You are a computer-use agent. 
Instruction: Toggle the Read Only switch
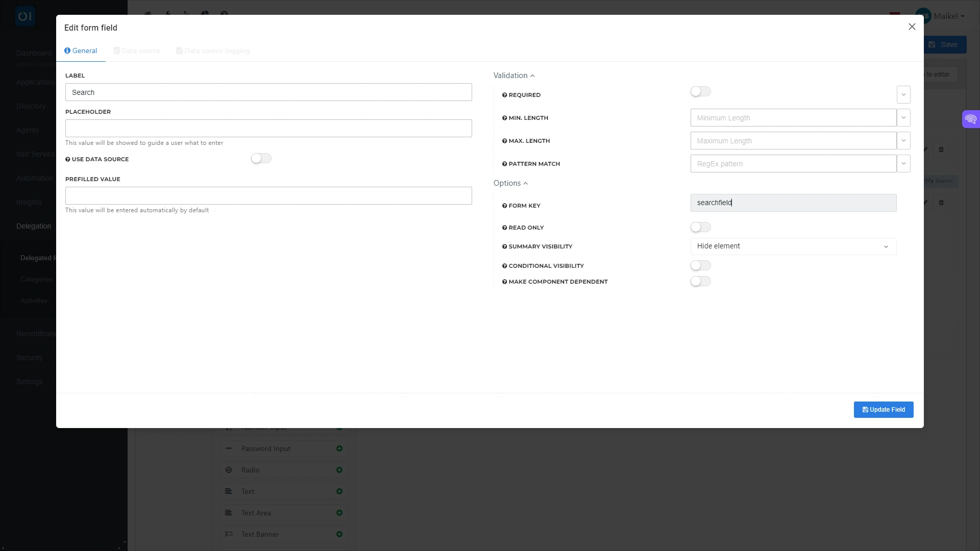[x=700, y=228]
